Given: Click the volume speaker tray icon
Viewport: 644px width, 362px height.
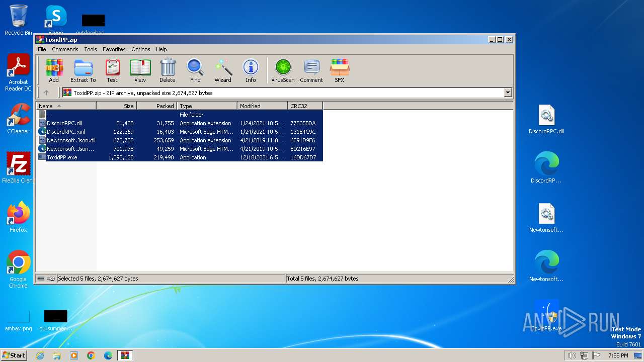Looking at the screenshot, I should [572, 355].
